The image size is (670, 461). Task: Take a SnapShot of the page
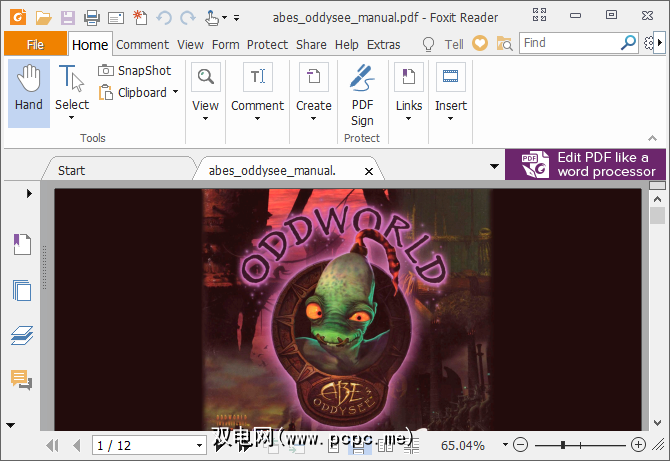[x=135, y=70]
